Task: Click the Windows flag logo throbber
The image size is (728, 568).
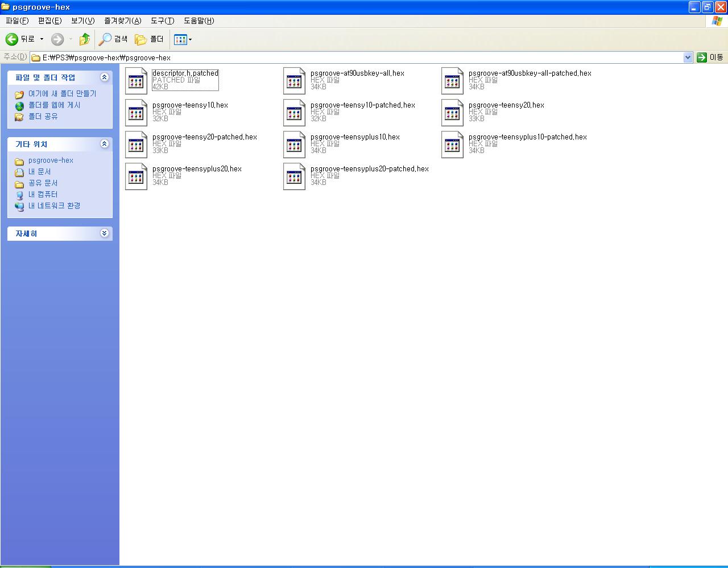Action: tap(718, 21)
